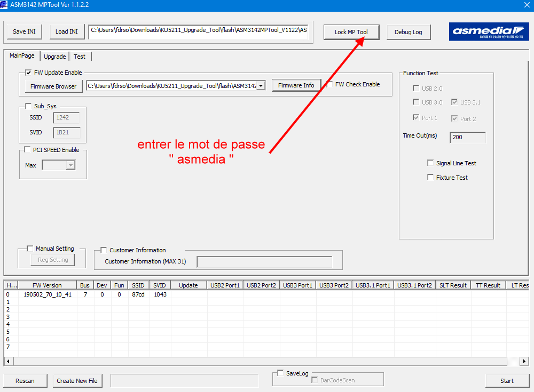
Task: Click the FW Version column header
Action: pyautogui.click(x=48, y=285)
